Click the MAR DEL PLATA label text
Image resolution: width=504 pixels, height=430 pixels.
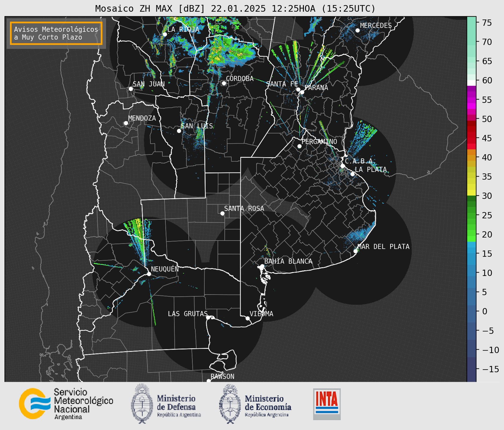[383, 247]
